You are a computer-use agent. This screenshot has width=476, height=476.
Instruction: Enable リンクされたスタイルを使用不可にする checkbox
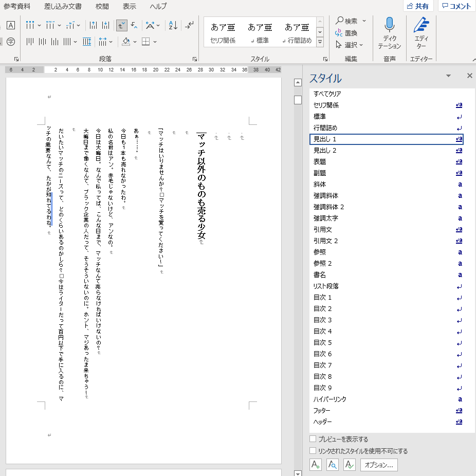coord(313,450)
